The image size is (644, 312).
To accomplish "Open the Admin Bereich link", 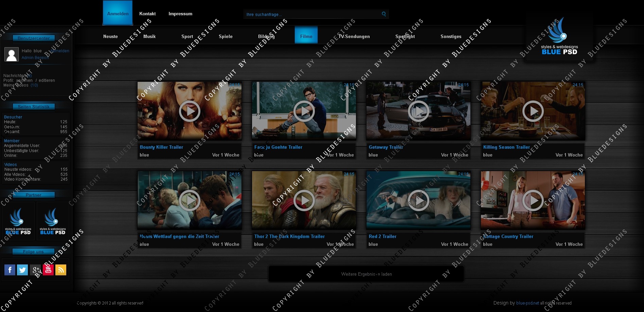I will (x=35, y=58).
